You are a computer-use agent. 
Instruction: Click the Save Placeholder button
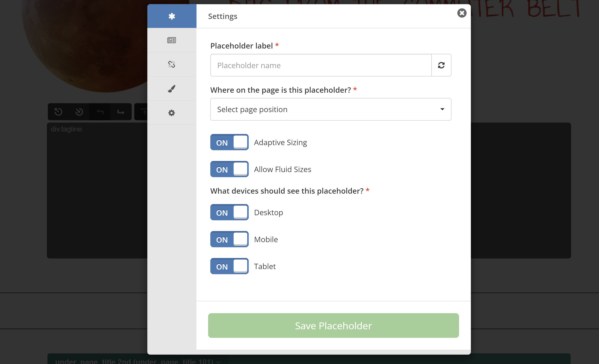point(333,326)
